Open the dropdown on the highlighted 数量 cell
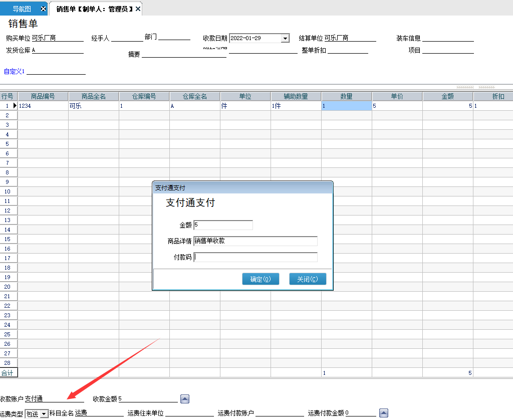The image size is (513, 420). (367, 106)
